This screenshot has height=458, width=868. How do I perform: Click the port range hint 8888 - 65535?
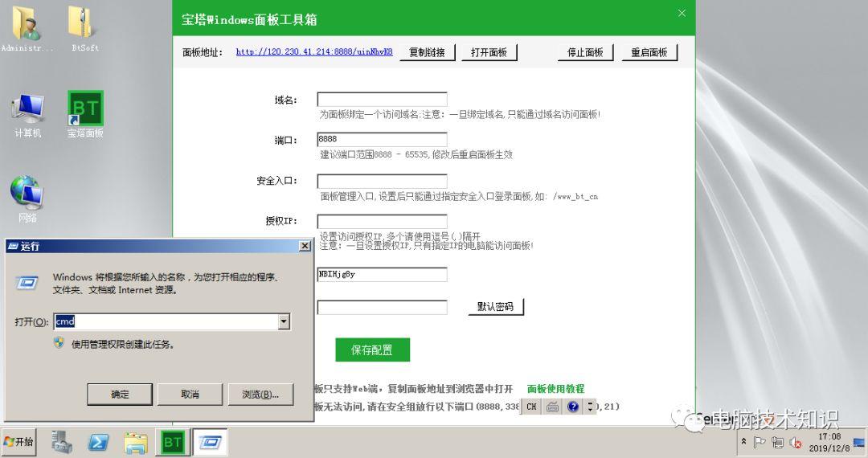point(416,154)
